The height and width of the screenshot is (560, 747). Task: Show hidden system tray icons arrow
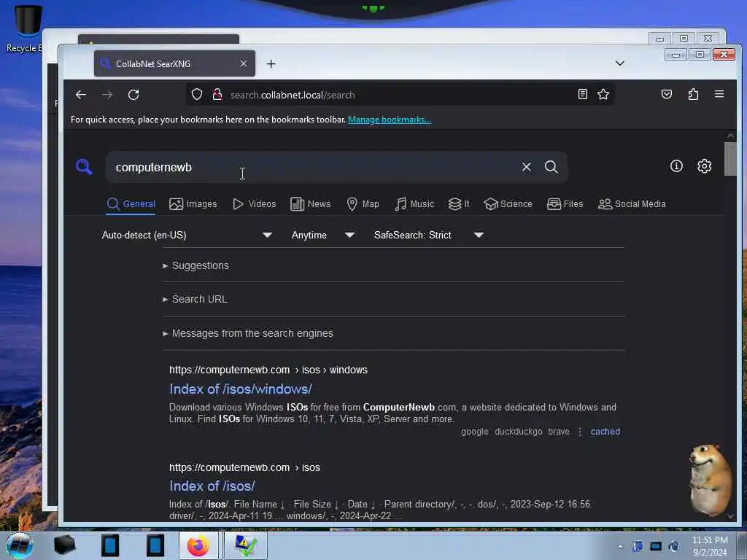coord(620,547)
